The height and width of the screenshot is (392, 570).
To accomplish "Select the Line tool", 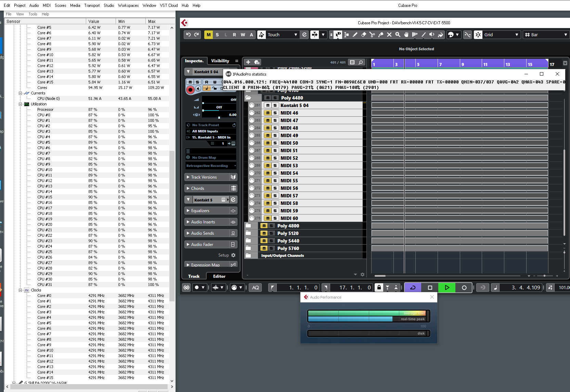I will point(423,35).
